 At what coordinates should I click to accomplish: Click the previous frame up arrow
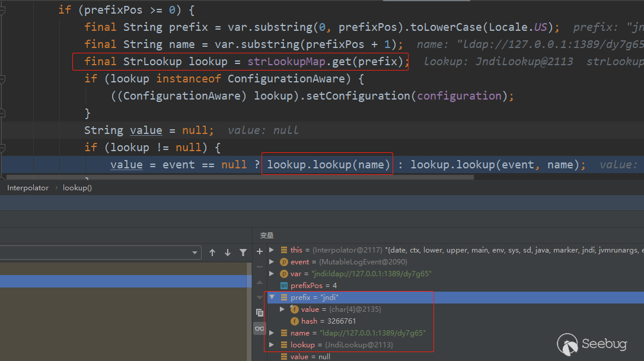(x=212, y=253)
